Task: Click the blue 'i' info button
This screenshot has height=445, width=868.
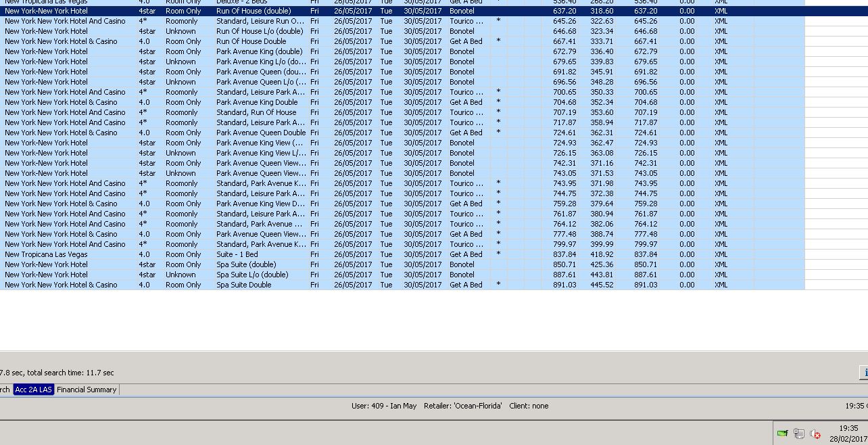Action: tap(864, 373)
